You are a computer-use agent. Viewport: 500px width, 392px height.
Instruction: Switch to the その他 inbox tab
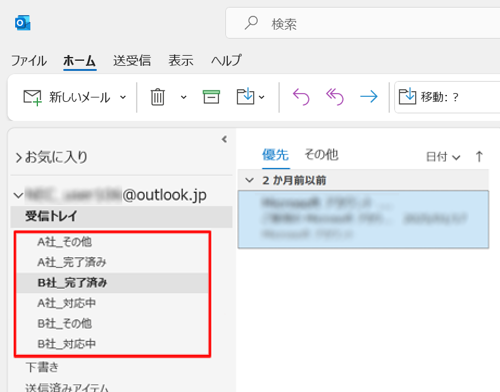(321, 155)
